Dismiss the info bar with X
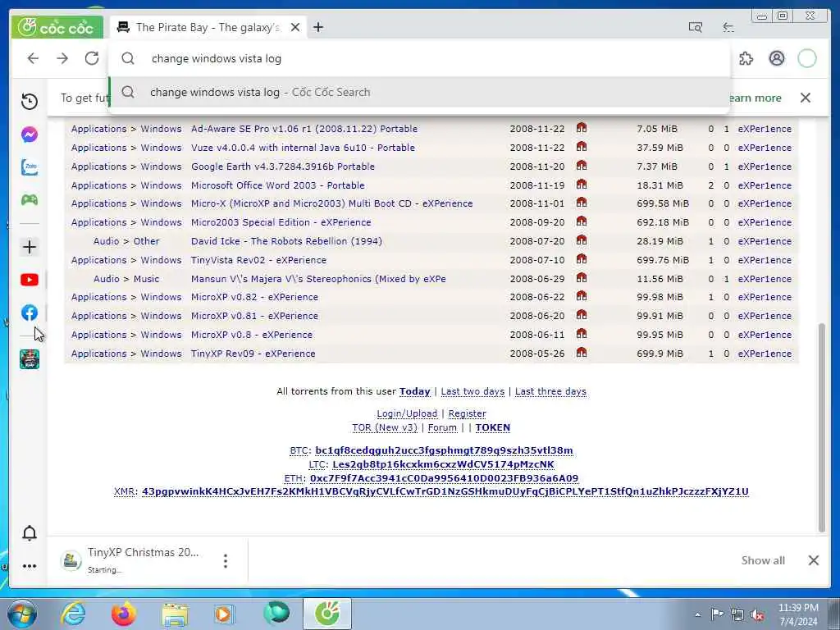The height and width of the screenshot is (630, 840). [x=806, y=98]
